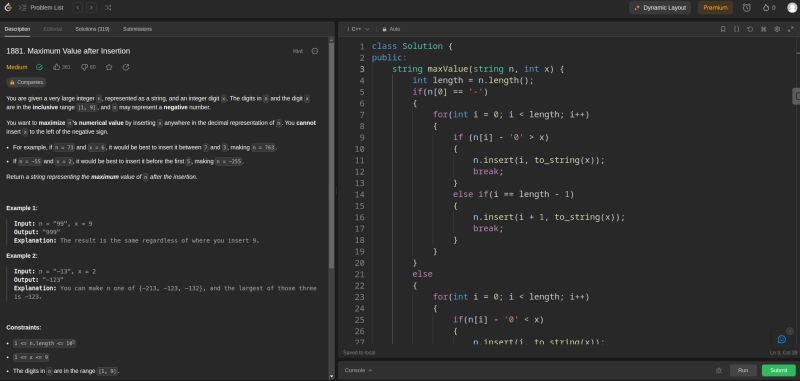Pick a random problem with shuffle icon
Image resolution: width=800 pixels, height=381 pixels.
click(x=108, y=8)
